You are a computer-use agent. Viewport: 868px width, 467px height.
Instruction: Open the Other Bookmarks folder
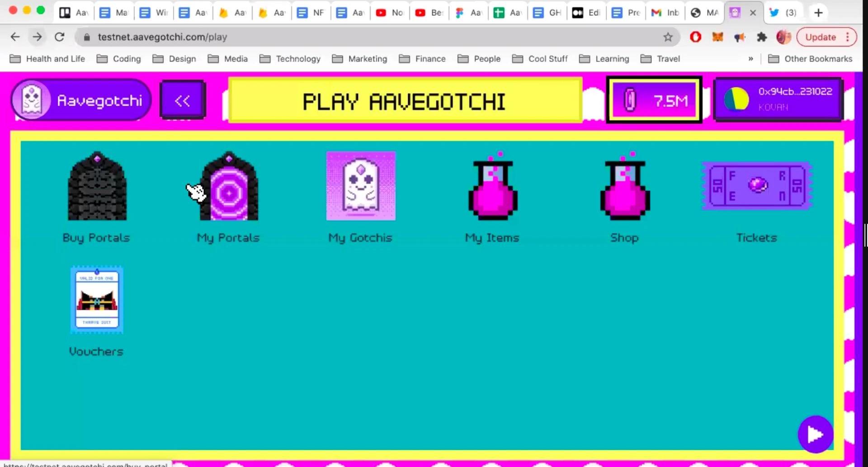pyautogui.click(x=810, y=59)
